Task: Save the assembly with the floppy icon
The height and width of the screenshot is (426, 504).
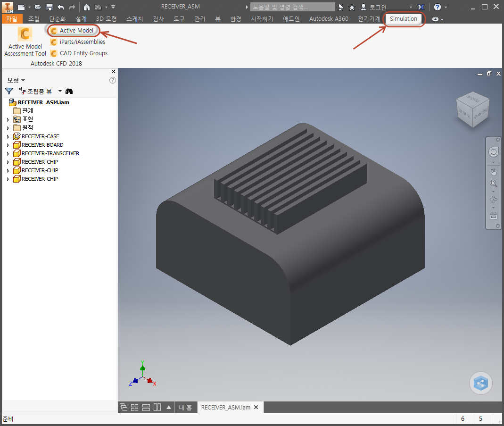Action: [x=49, y=7]
